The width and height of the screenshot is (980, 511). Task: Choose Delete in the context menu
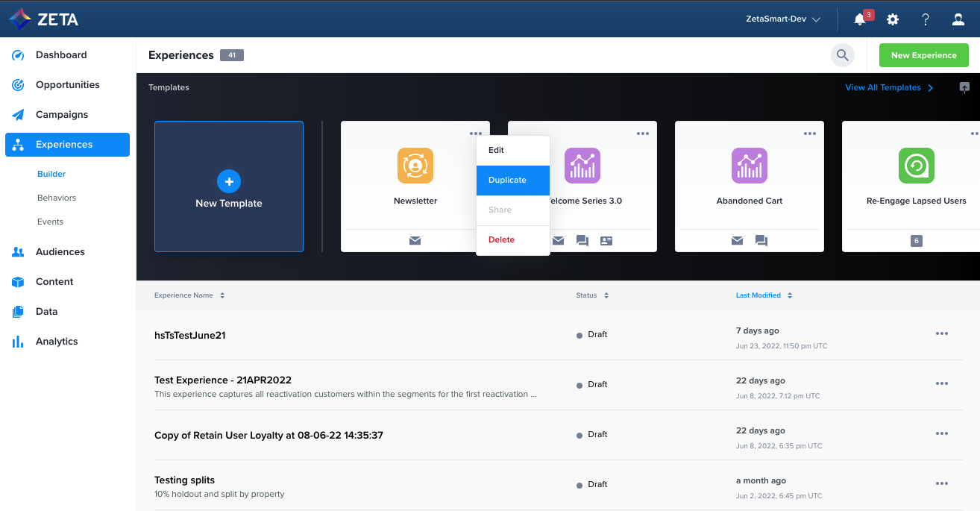(502, 240)
